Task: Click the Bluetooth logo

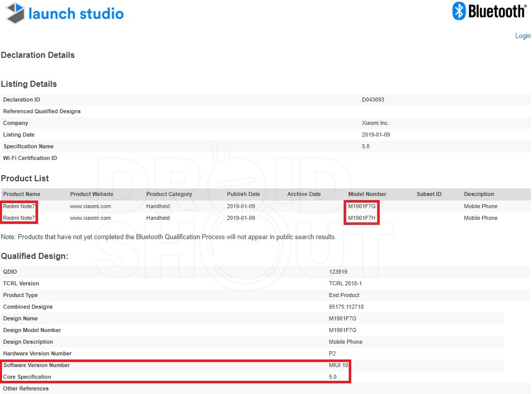Action: point(489,11)
